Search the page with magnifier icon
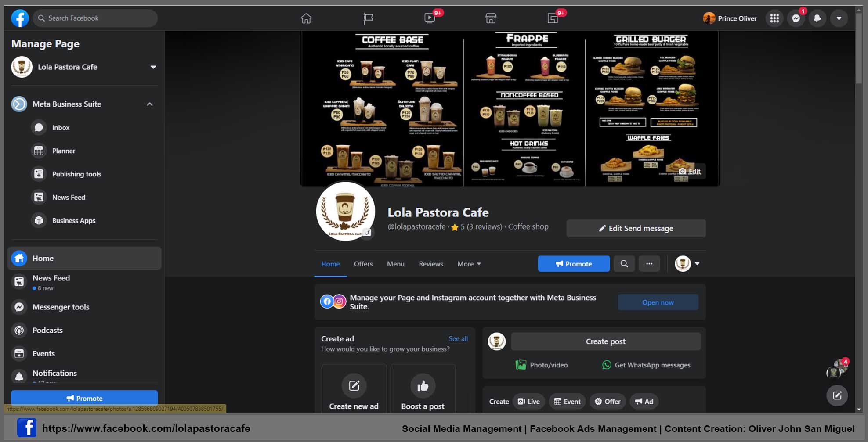Viewport: 868px width, 442px height. click(x=624, y=264)
